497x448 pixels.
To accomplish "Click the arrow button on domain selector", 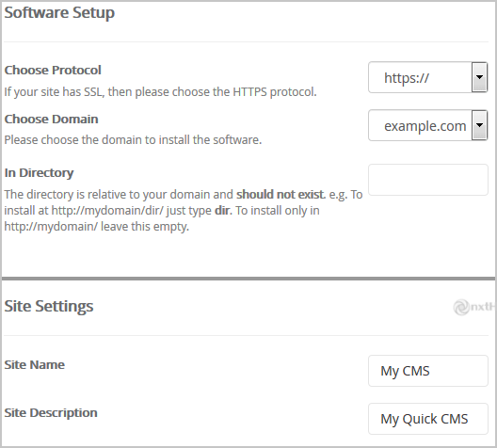I will (x=479, y=125).
